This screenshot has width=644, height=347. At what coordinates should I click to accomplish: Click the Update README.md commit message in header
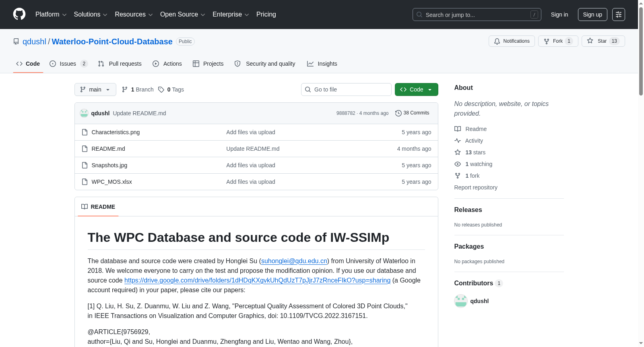[139, 113]
